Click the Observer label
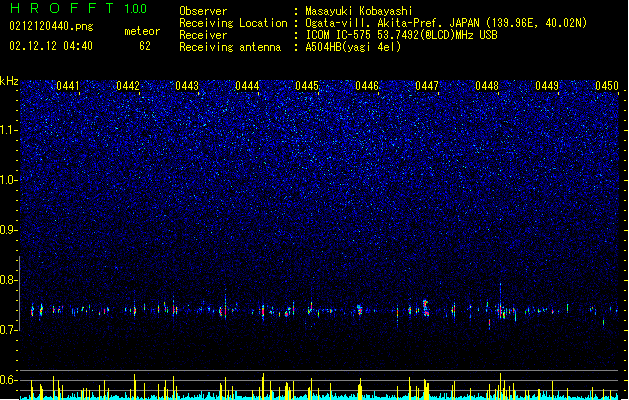The width and height of the screenshot is (629, 400). (x=203, y=11)
